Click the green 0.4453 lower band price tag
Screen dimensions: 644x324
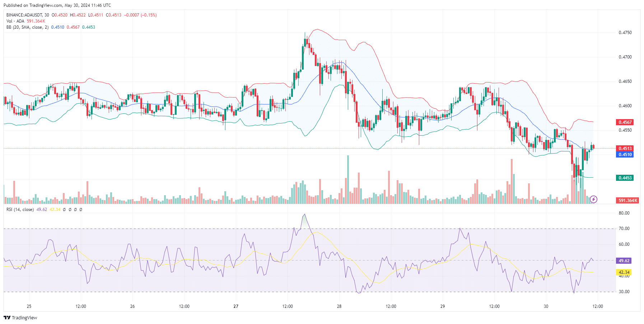point(625,178)
